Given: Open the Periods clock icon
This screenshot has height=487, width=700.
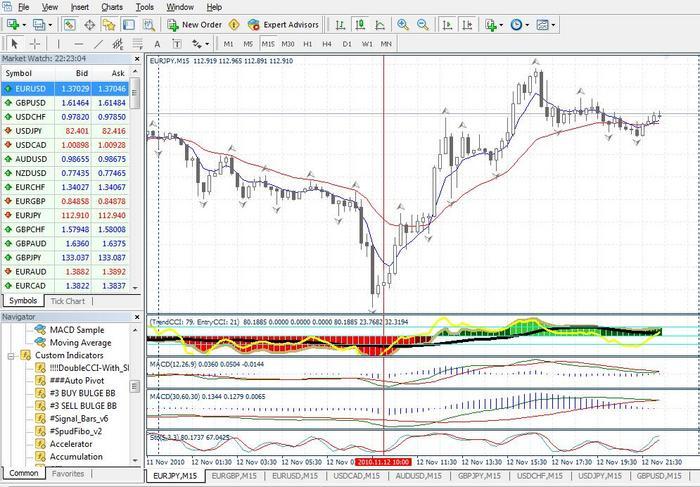Looking at the screenshot, I should (x=516, y=25).
